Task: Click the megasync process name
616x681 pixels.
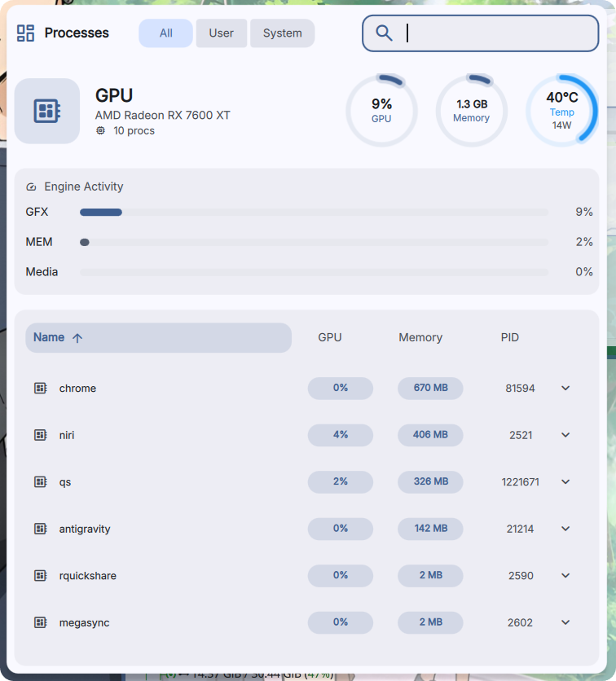Action: click(x=84, y=623)
